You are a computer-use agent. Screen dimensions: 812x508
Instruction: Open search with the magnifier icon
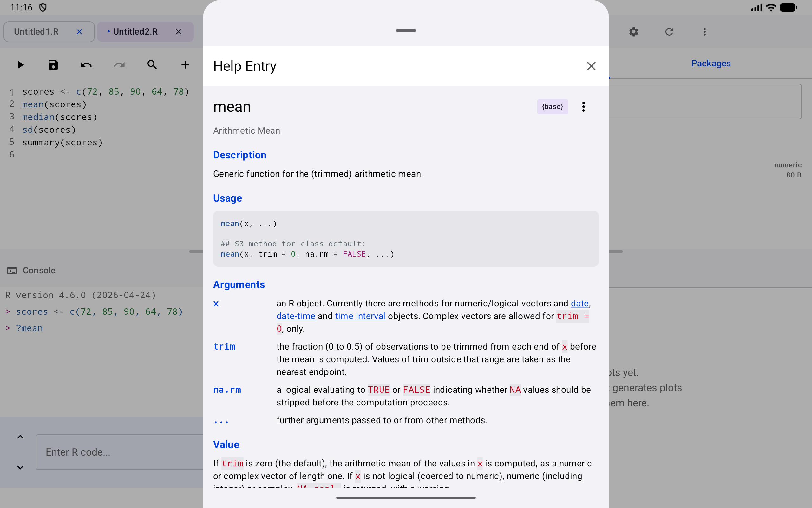click(152, 64)
